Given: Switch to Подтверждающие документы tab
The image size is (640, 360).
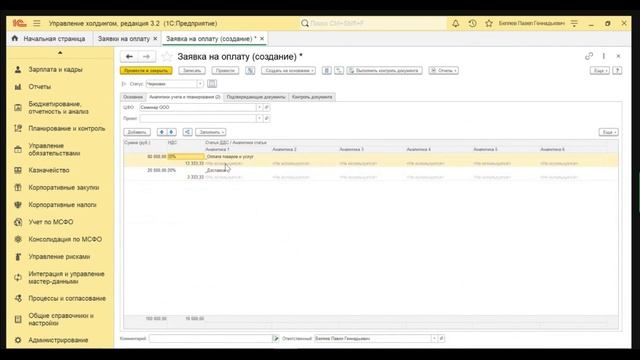Looking at the screenshot, I should tap(256, 97).
